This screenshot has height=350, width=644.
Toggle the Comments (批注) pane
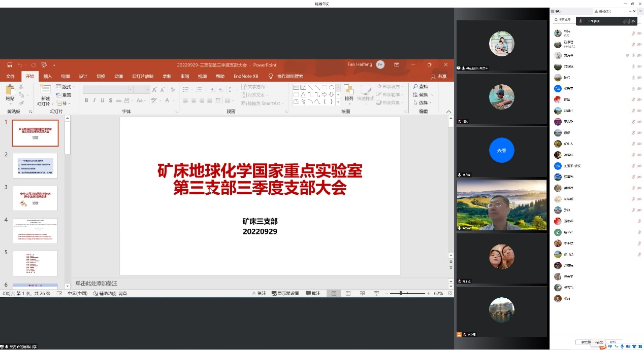[x=313, y=293]
